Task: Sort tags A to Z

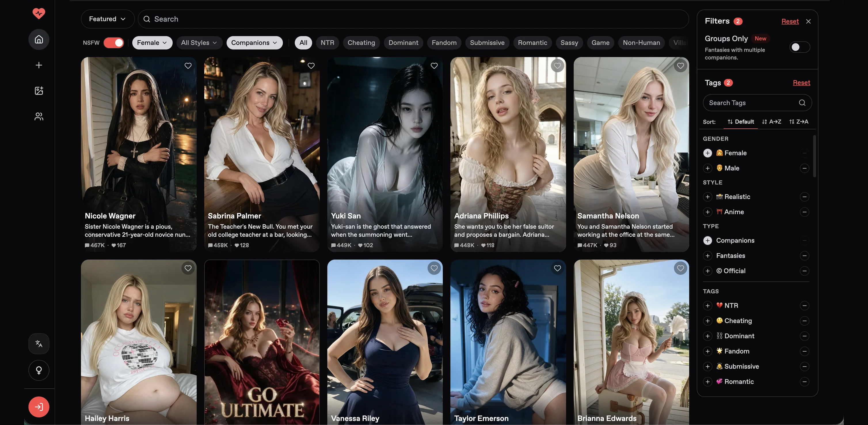Action: pyautogui.click(x=772, y=122)
